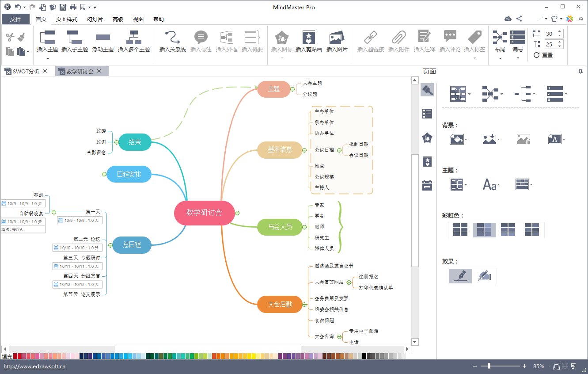The image size is (588, 374).
Task: Switch to the 页面样式 ribbon tab
Action: coord(67,19)
